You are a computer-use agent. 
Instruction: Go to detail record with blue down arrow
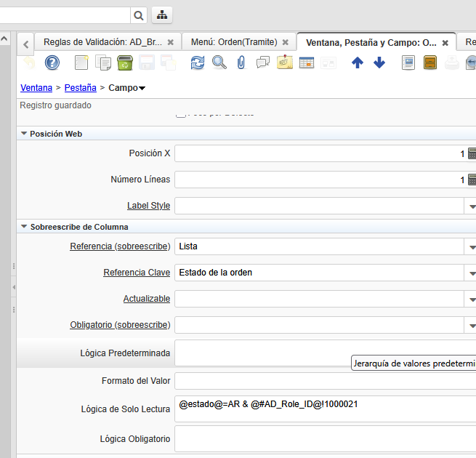tap(379, 63)
